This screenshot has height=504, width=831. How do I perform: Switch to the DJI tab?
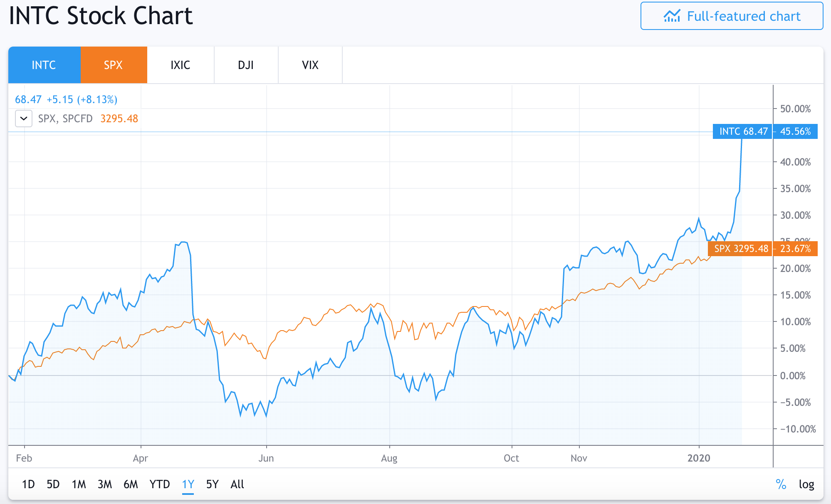(246, 65)
